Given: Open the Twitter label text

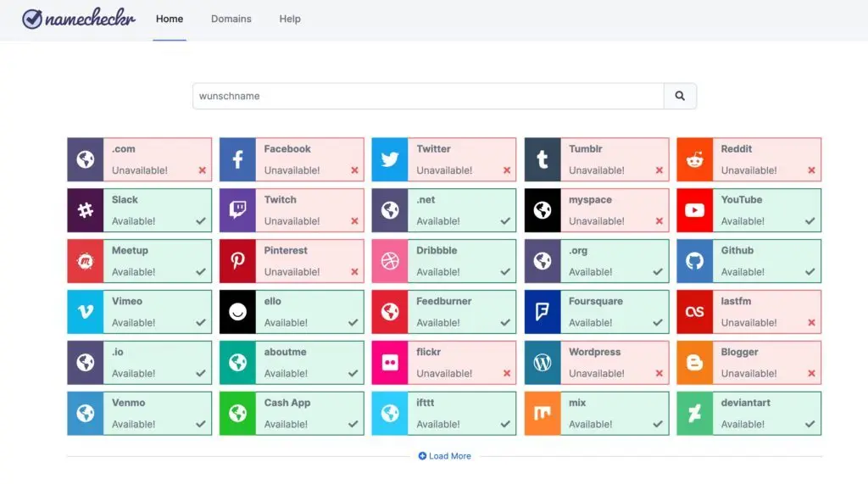Looking at the screenshot, I should click(433, 149).
